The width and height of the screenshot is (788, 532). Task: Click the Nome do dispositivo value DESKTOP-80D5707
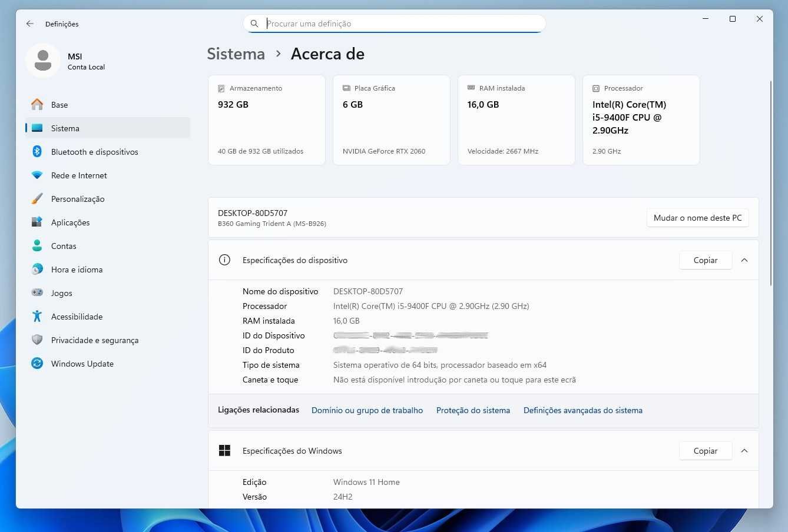(x=368, y=291)
